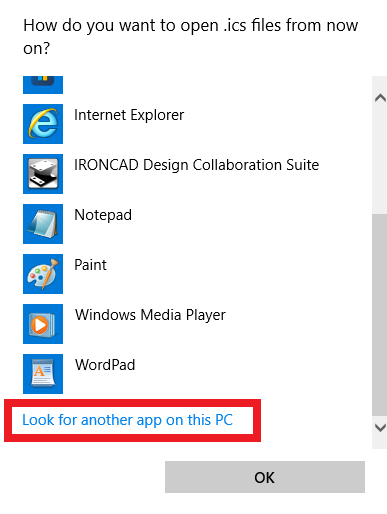Select the Windows Media Player label
387x514 pixels.
(x=150, y=315)
